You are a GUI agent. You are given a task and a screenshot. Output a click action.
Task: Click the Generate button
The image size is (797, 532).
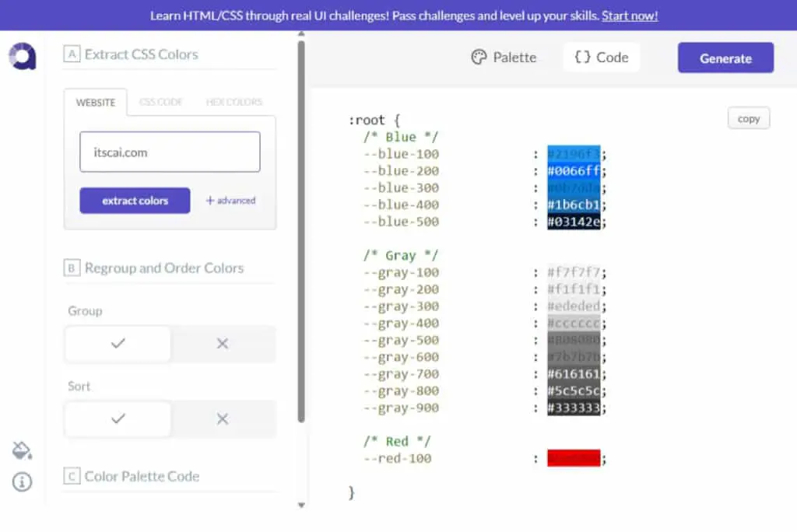click(726, 58)
